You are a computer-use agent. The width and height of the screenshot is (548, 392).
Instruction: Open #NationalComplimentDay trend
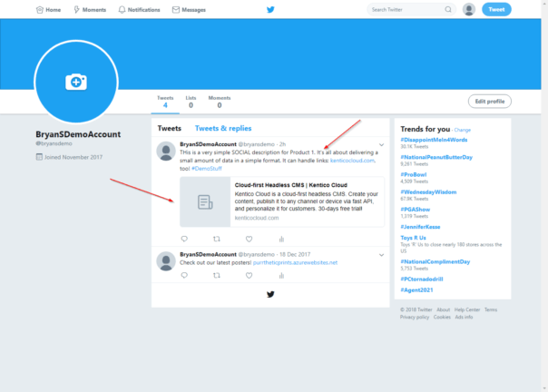[435, 261]
